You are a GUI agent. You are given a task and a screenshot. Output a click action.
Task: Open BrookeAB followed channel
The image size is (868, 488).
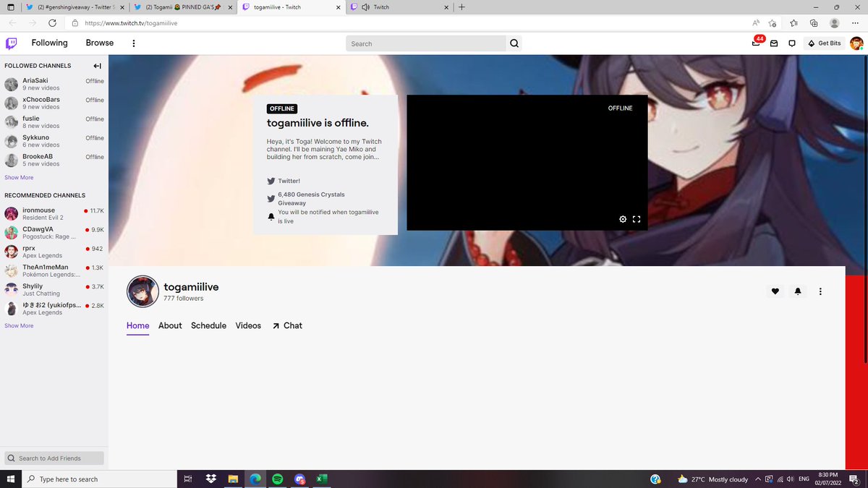point(54,159)
